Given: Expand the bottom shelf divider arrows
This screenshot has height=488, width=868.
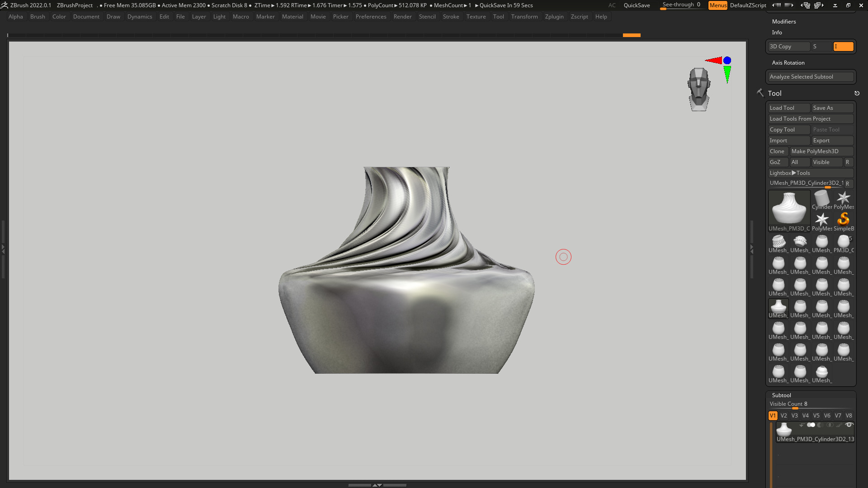Looking at the screenshot, I should pos(377,485).
